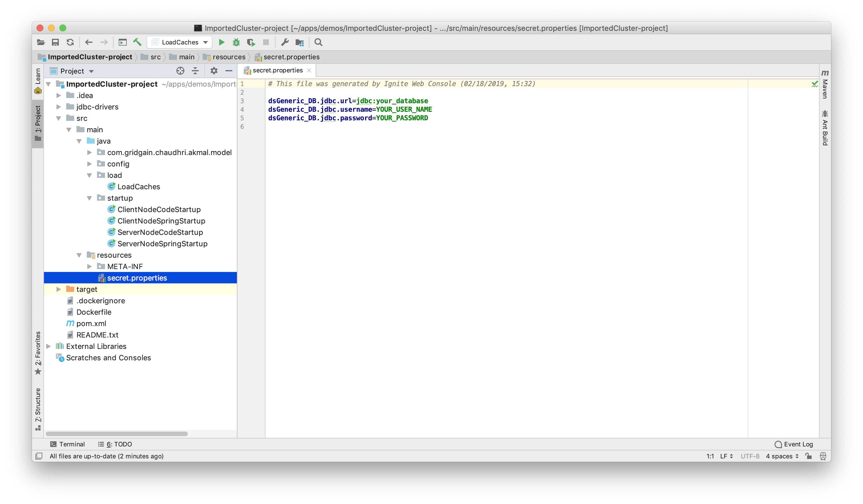
Task: Toggle tool window bars icon at bottom-left
Action: click(x=39, y=456)
